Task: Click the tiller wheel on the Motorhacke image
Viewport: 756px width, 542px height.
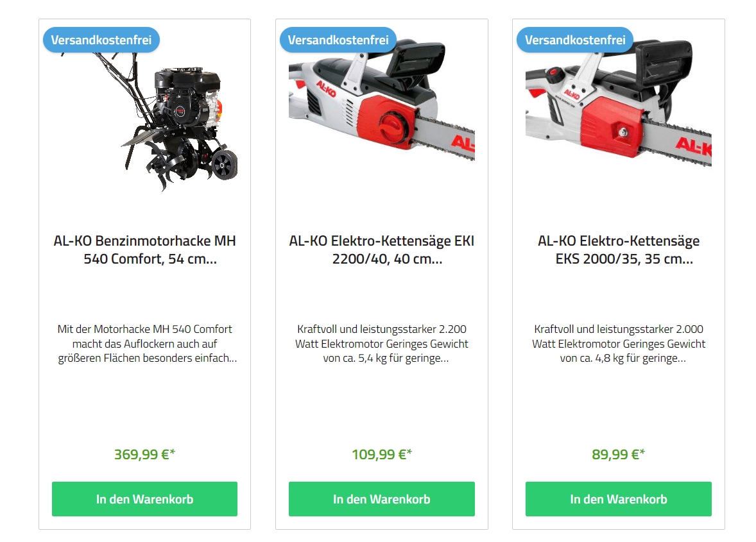Action: (x=225, y=165)
